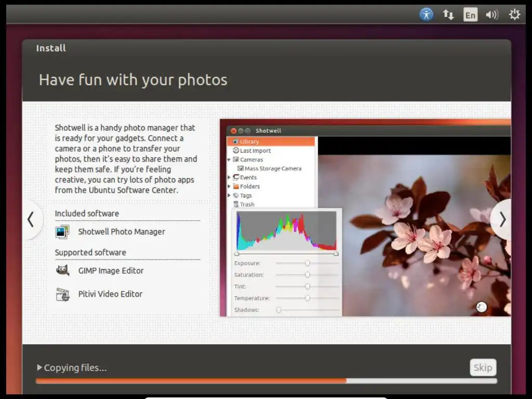Click the Shotwell window title text
Image resolution: width=532 pixels, height=399 pixels.
pos(268,130)
